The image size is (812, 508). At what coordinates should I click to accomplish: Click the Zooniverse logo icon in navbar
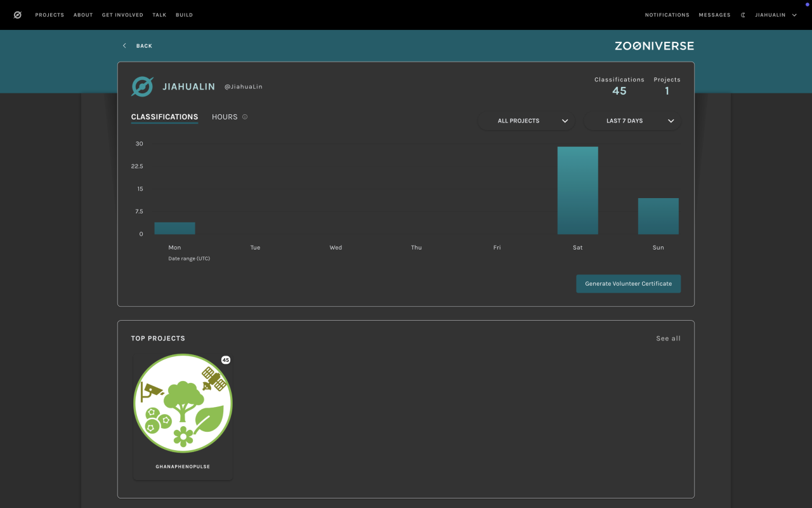click(17, 15)
